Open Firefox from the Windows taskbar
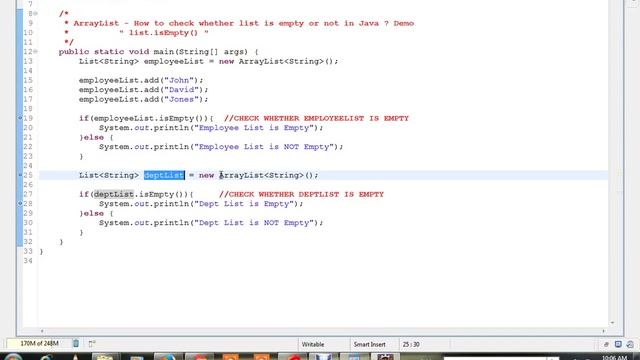Screen dimensions: 640x360 (x=167, y=357)
